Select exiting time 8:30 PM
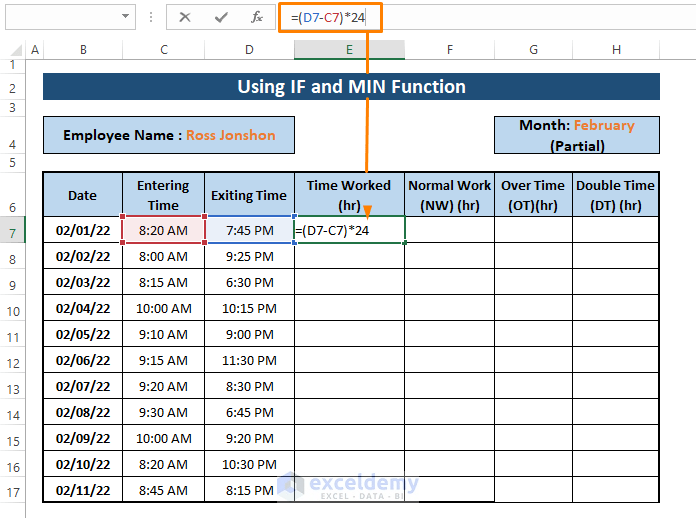This screenshot has height=518, width=696. point(249,386)
